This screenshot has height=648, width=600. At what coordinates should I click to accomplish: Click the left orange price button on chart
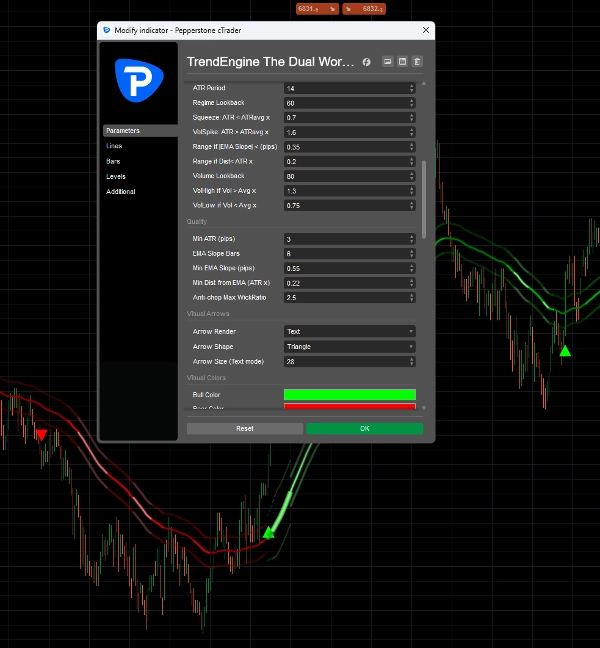[317, 9]
